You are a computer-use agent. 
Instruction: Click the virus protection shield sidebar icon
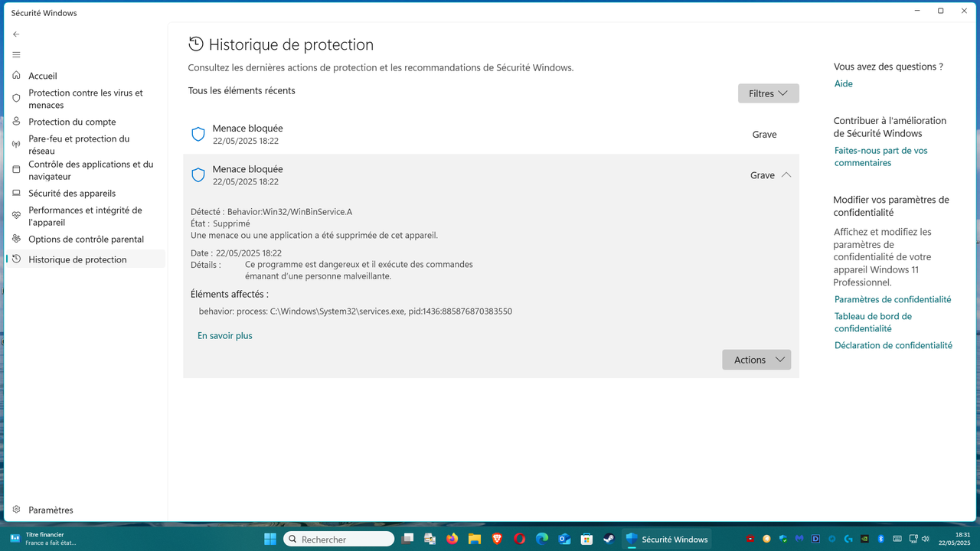16,99
